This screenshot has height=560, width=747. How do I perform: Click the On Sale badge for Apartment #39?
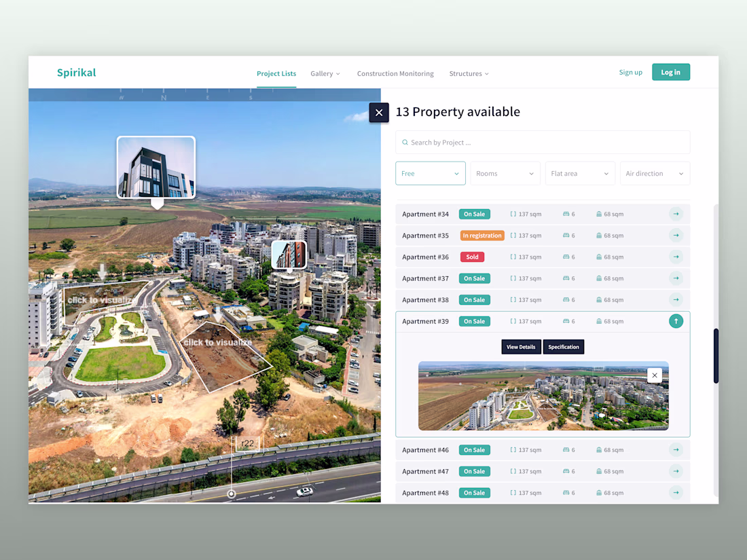475,321
